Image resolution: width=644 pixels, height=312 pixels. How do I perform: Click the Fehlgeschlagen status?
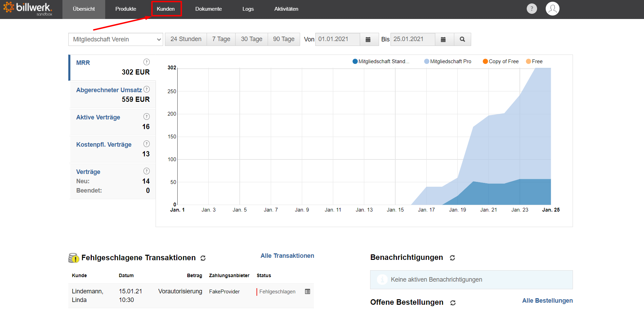tap(277, 292)
